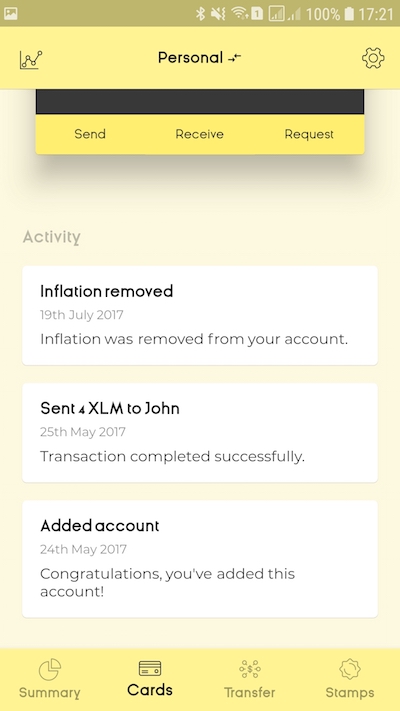400x711 pixels.
Task: Tap the Stamps badge icon
Action: point(350,669)
